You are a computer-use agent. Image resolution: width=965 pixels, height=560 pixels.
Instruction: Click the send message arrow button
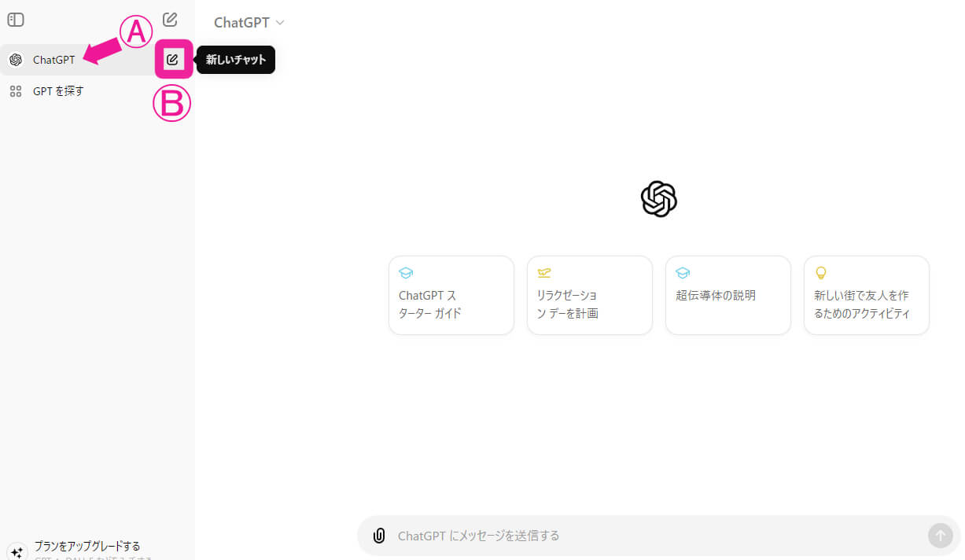coord(940,536)
